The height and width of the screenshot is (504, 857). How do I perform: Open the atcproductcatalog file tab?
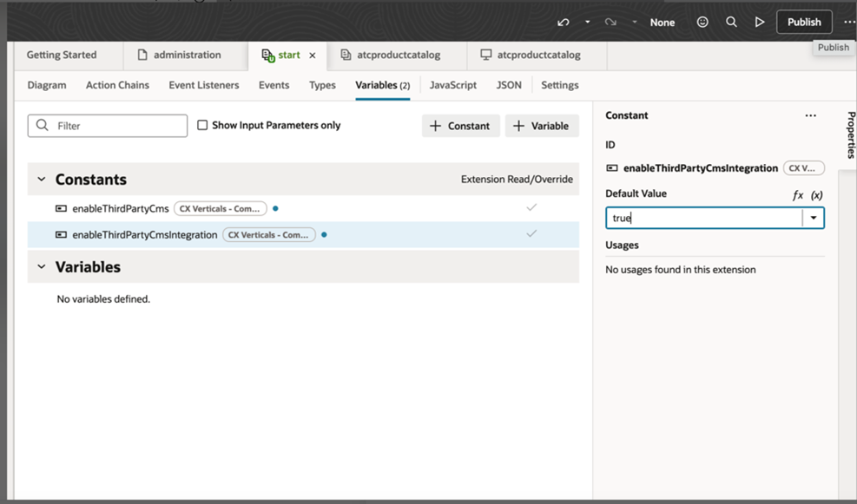click(391, 55)
